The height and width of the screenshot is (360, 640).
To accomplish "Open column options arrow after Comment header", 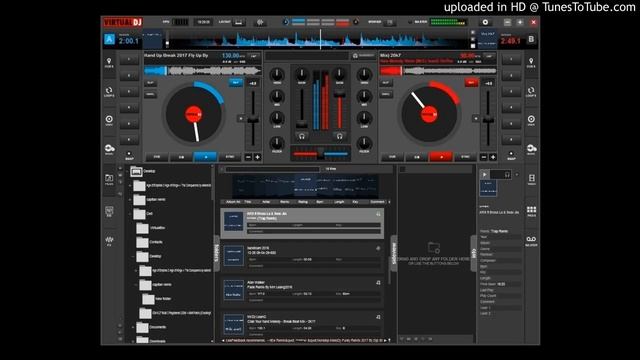I will point(389,202).
